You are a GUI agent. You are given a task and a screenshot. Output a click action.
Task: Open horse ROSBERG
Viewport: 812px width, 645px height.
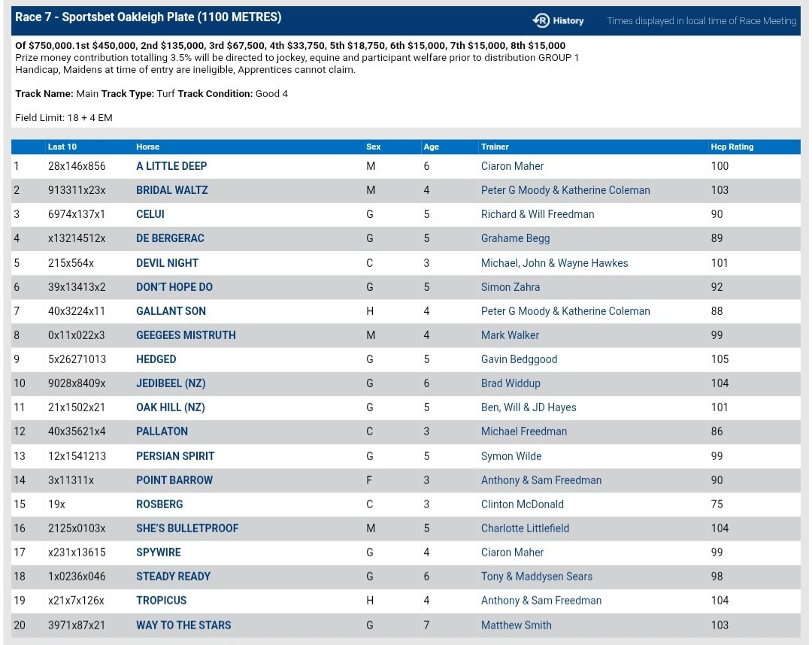[x=159, y=504]
